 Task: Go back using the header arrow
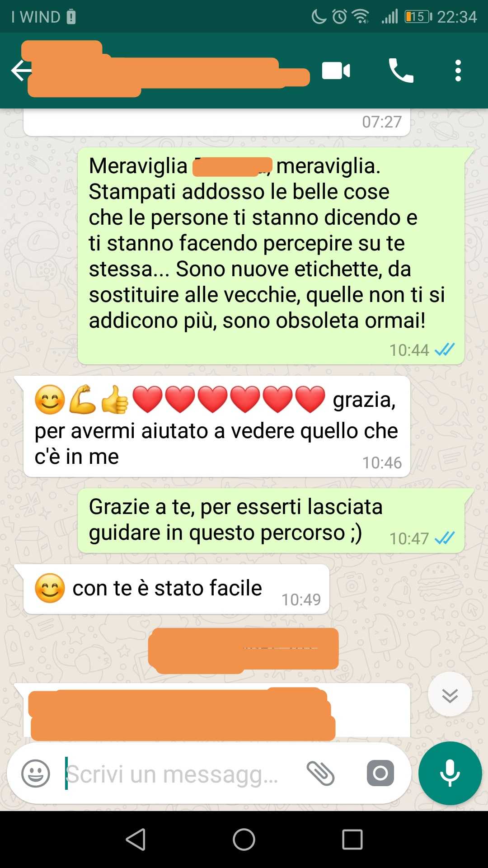pyautogui.click(x=21, y=71)
